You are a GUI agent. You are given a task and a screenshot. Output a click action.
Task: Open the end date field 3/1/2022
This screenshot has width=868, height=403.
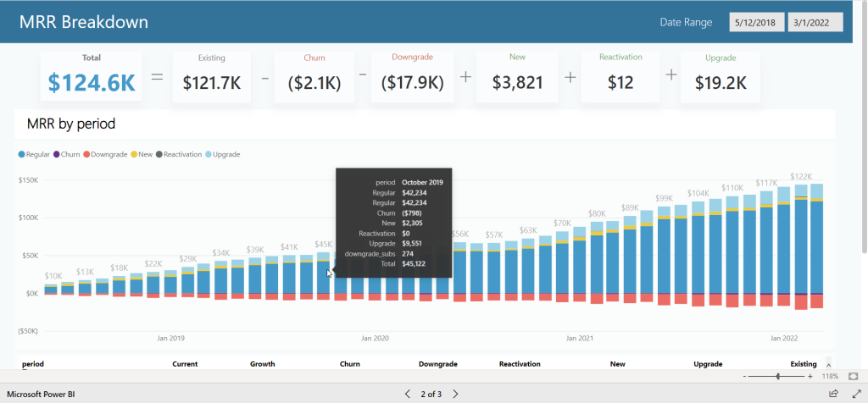click(x=815, y=22)
